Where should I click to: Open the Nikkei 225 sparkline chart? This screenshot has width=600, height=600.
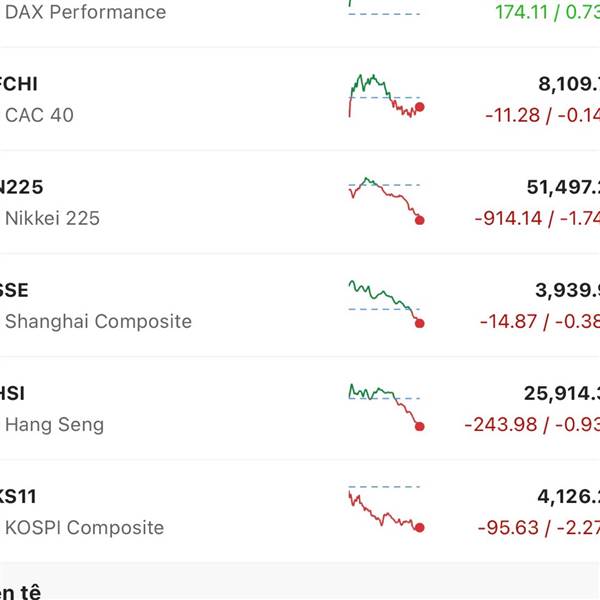point(385,200)
